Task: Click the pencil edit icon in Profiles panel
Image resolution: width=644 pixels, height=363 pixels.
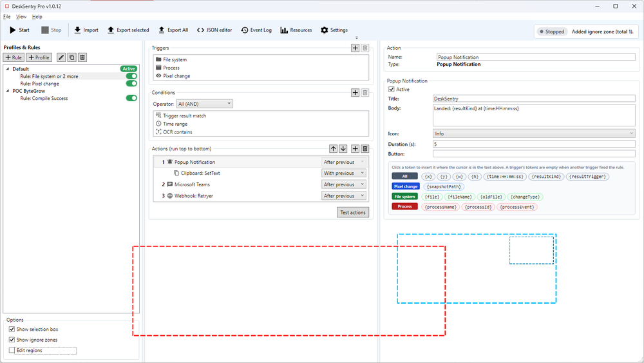Action: point(61,57)
